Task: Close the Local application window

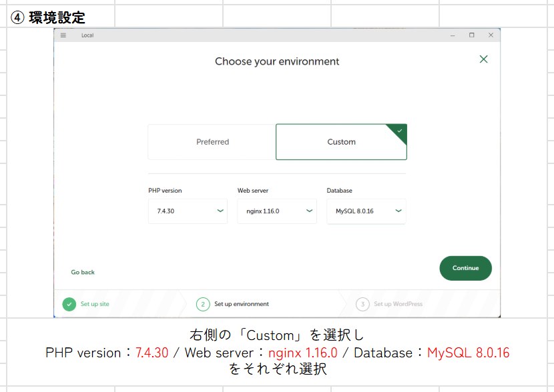Action: (491, 35)
